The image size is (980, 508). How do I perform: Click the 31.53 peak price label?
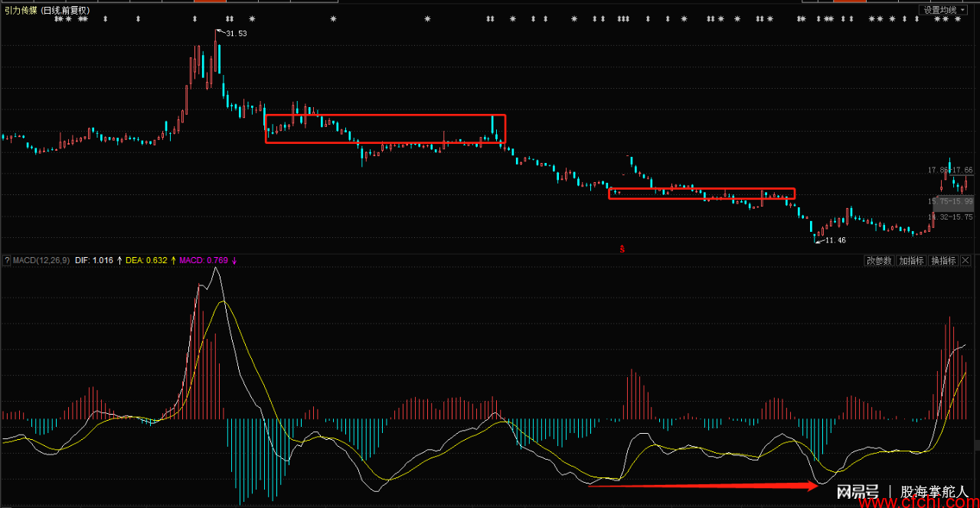pyautogui.click(x=236, y=34)
